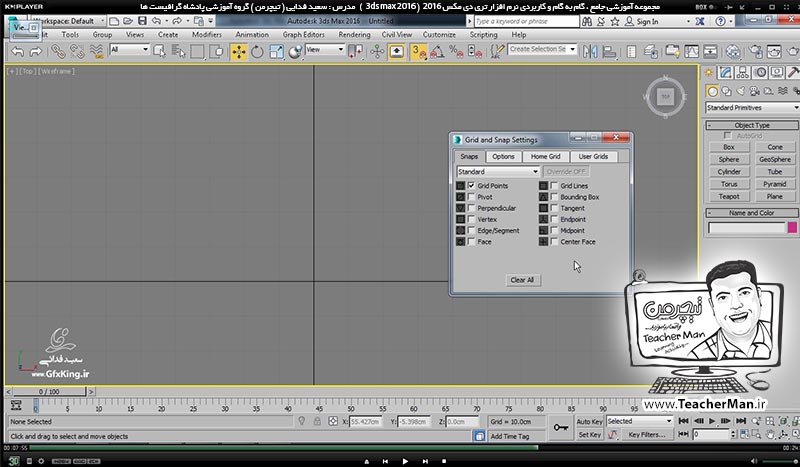Click the Align tool icon
Screen dimensions: 800x467
[x=609, y=52]
